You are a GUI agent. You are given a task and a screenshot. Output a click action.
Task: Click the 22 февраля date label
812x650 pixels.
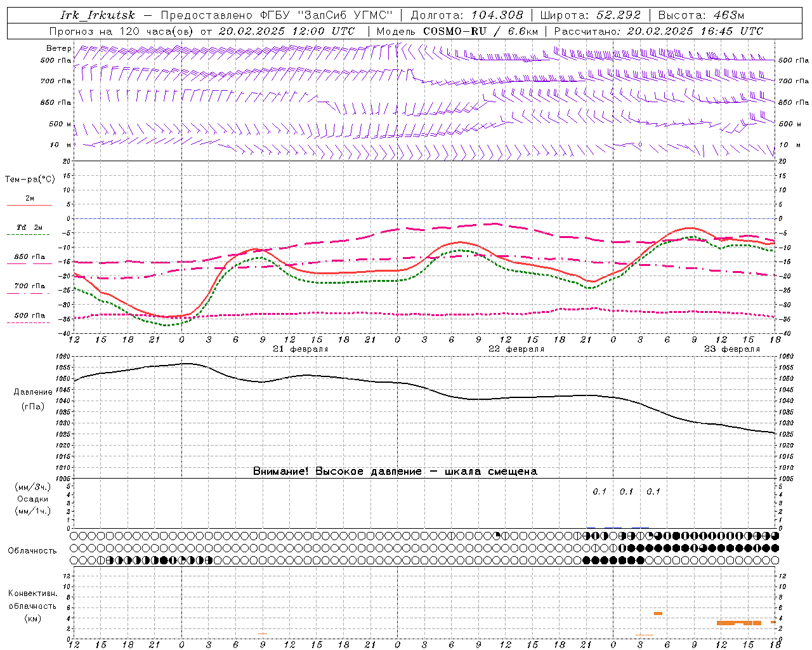tap(516, 349)
